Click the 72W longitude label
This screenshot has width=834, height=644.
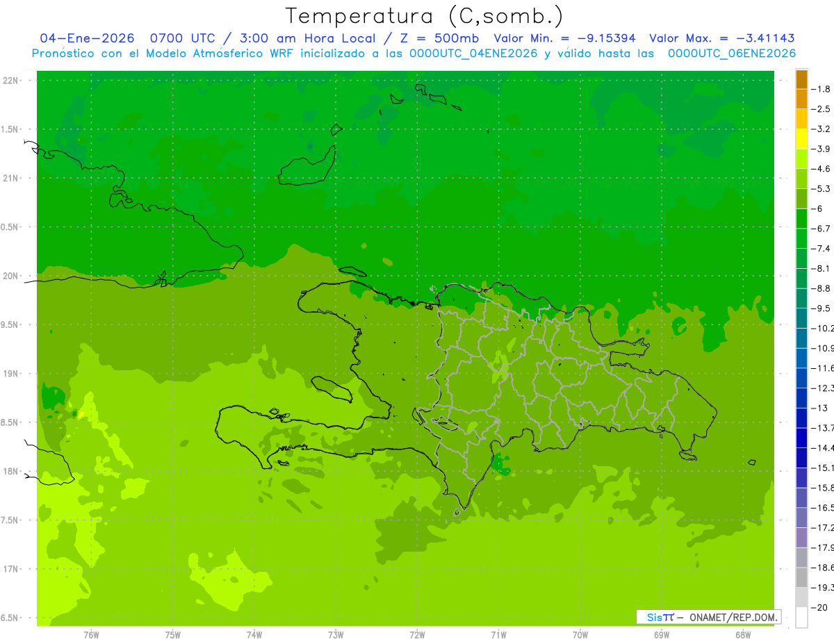point(417,635)
